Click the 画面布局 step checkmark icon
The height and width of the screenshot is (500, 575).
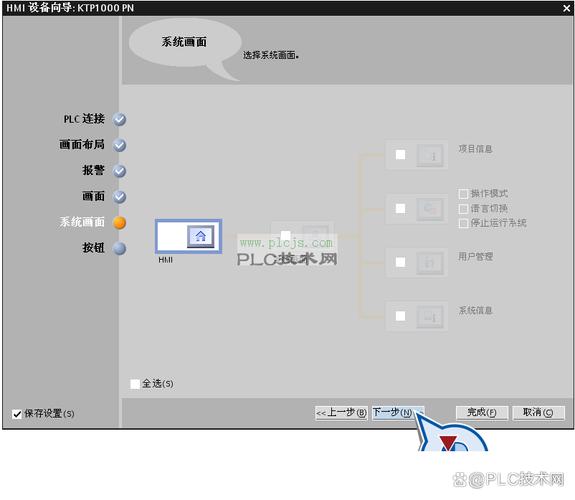click(120, 145)
